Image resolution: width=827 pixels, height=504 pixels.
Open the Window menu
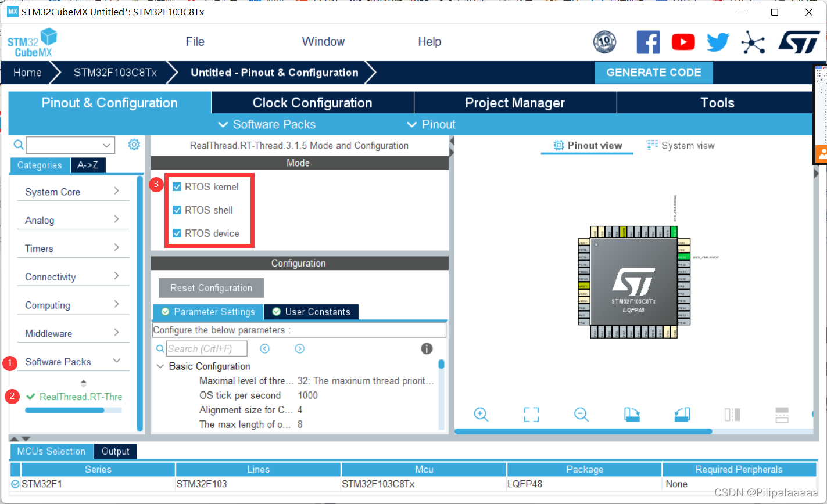point(323,42)
